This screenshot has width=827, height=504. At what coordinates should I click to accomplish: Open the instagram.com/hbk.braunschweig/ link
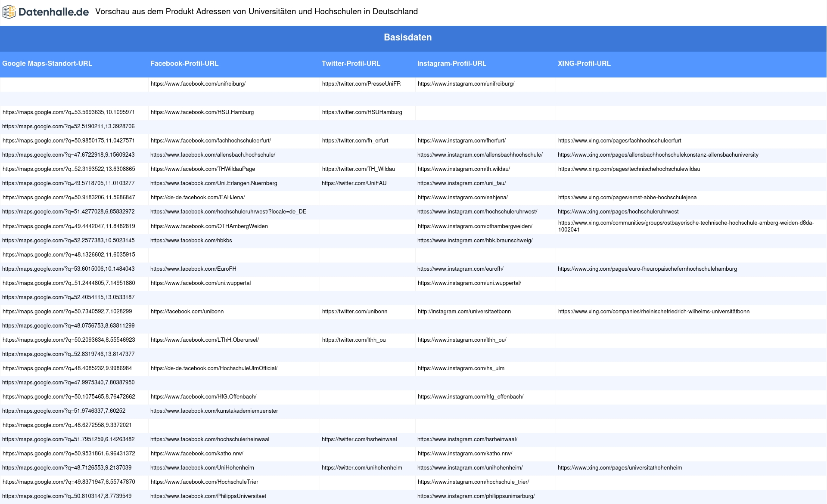pyautogui.click(x=475, y=241)
